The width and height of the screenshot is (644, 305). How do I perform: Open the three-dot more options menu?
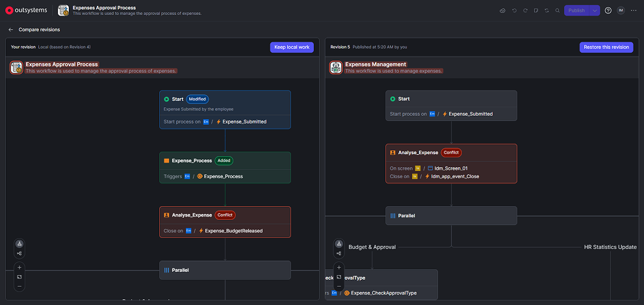point(634,10)
